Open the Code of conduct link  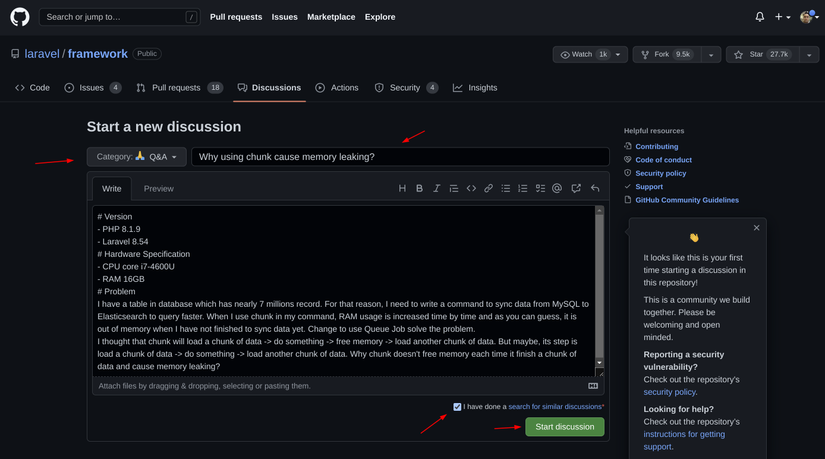tap(663, 160)
